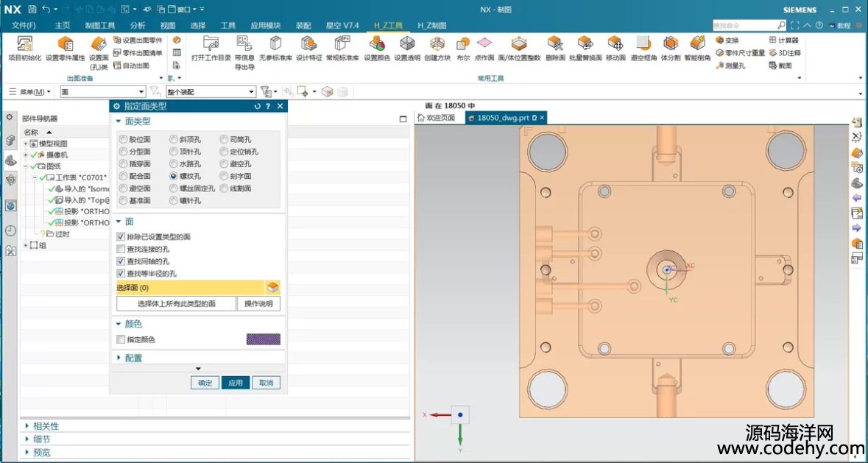Select the 斜顶孔 radio option

[x=174, y=139]
